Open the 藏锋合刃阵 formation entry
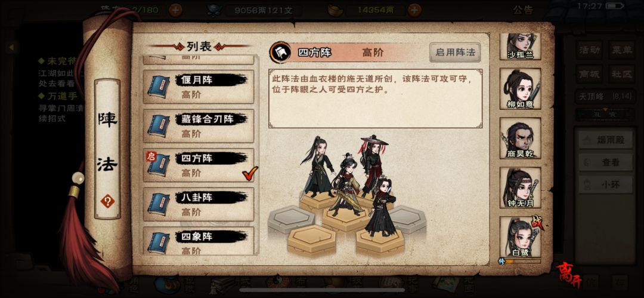The width and height of the screenshot is (644, 298). click(x=199, y=126)
